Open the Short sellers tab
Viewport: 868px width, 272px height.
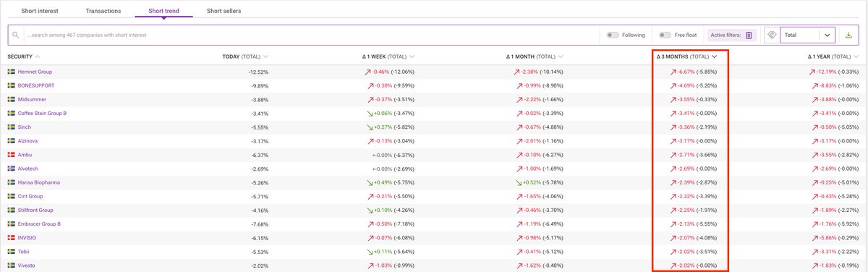pyautogui.click(x=224, y=12)
